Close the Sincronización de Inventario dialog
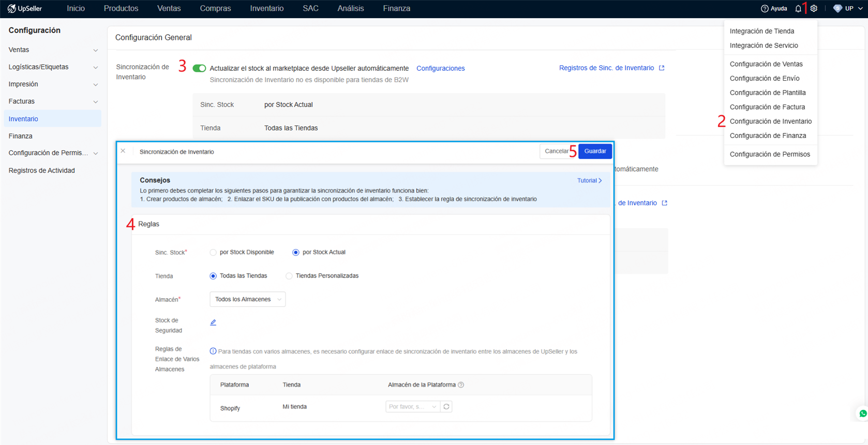Viewport: 868px width, 445px height. point(123,151)
